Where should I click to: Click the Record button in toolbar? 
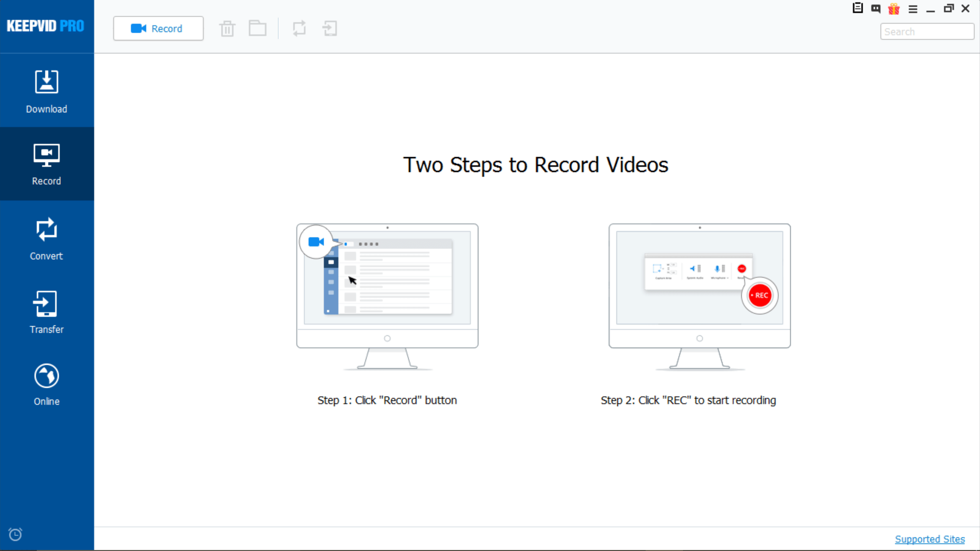coord(158,28)
